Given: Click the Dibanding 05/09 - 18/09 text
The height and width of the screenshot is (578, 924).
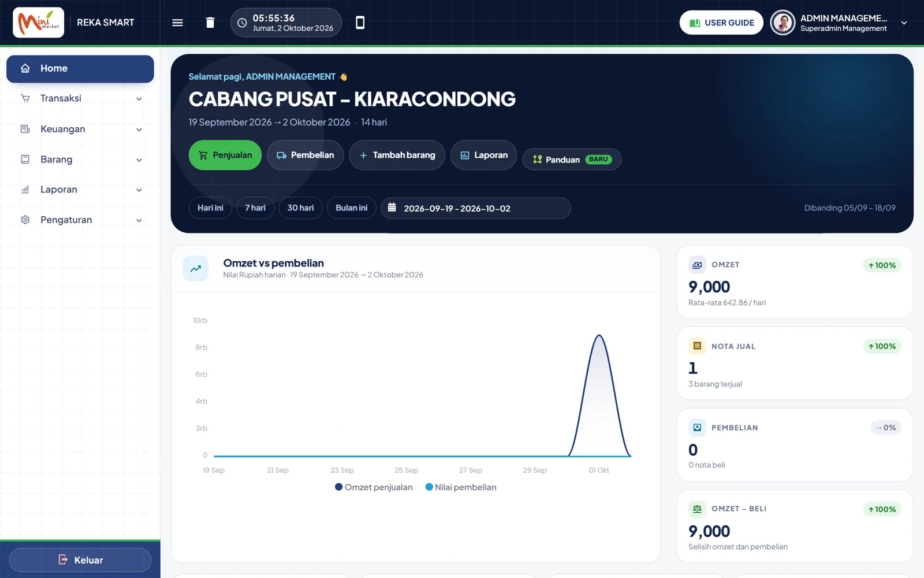Looking at the screenshot, I should coord(850,208).
